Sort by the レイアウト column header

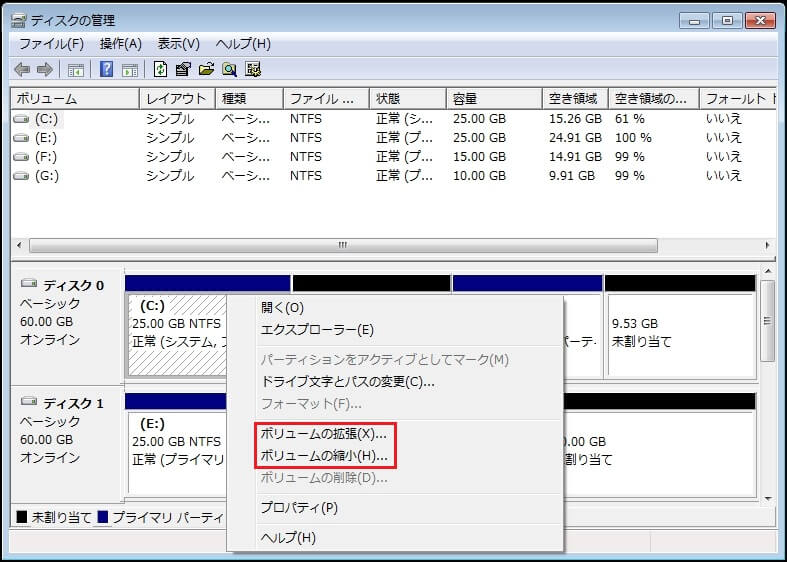point(178,99)
